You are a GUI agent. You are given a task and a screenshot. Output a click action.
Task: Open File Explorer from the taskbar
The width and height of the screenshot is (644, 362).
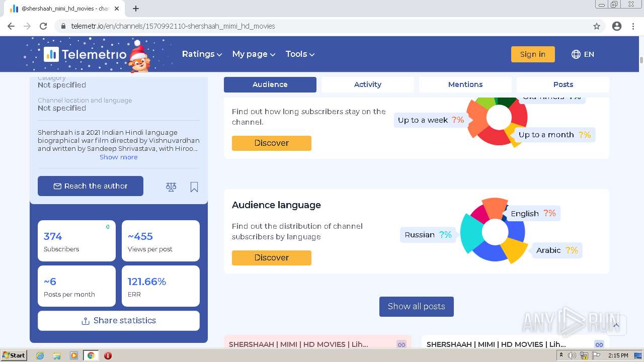coord(57,355)
